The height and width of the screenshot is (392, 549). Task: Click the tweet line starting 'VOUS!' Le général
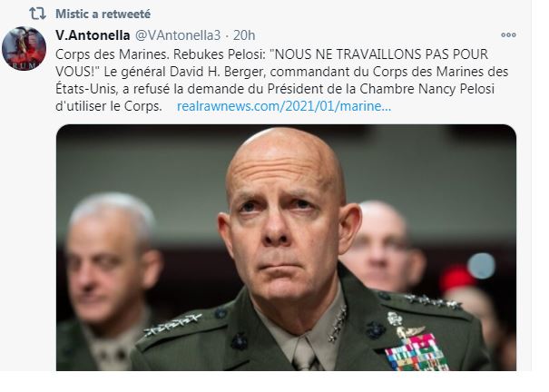click(282, 72)
